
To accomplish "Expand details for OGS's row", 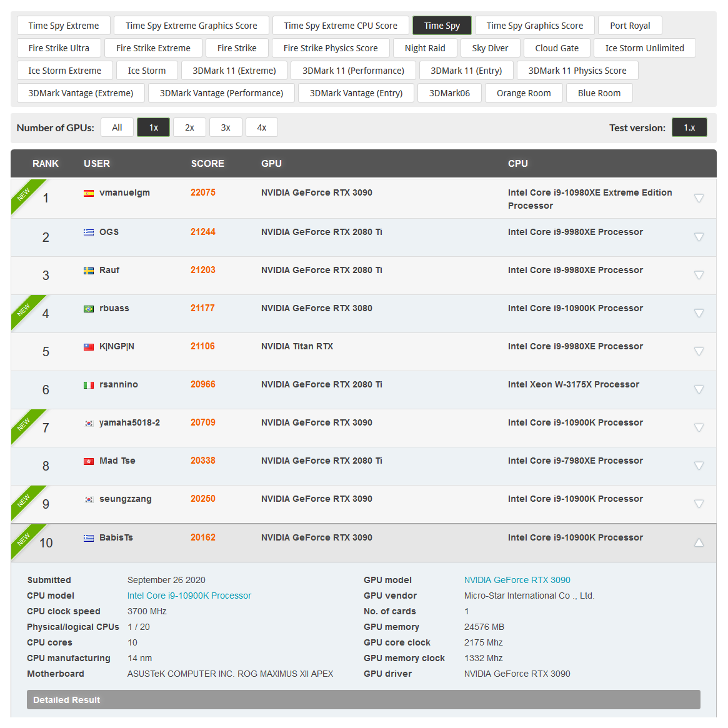I will point(699,237).
